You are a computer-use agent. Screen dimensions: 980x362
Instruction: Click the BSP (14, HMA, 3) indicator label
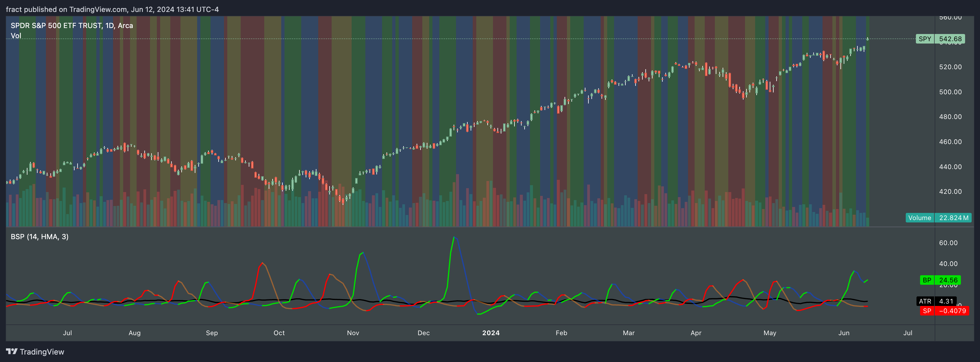(40, 236)
